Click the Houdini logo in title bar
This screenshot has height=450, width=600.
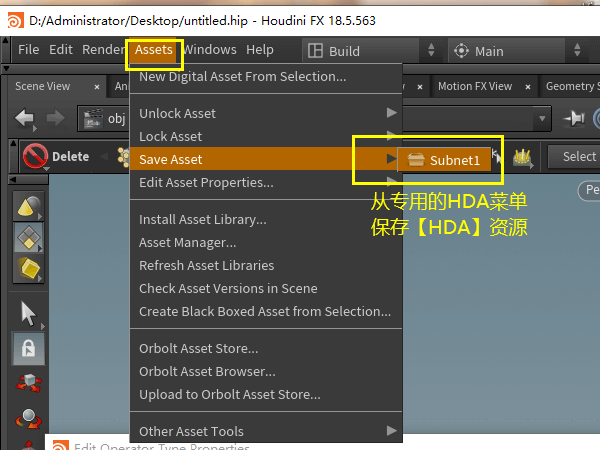[x=15, y=20]
